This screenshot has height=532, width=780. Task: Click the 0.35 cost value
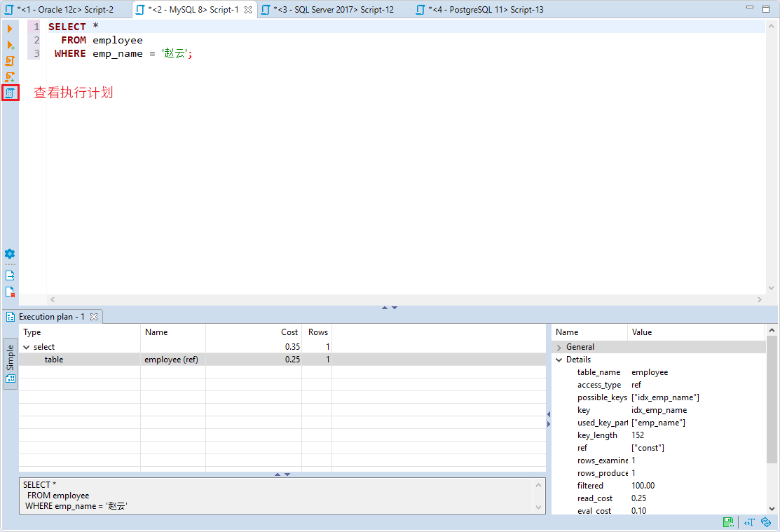(x=292, y=347)
